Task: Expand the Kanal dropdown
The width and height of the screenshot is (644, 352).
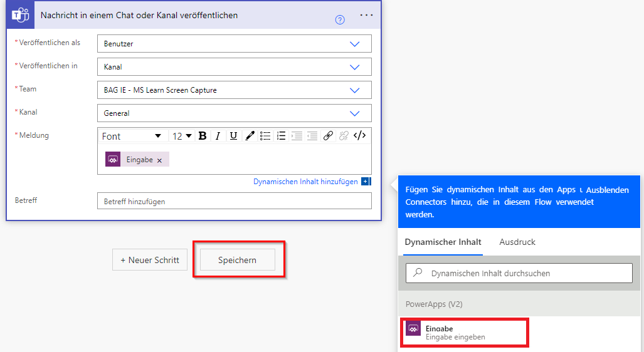Action: (354, 113)
